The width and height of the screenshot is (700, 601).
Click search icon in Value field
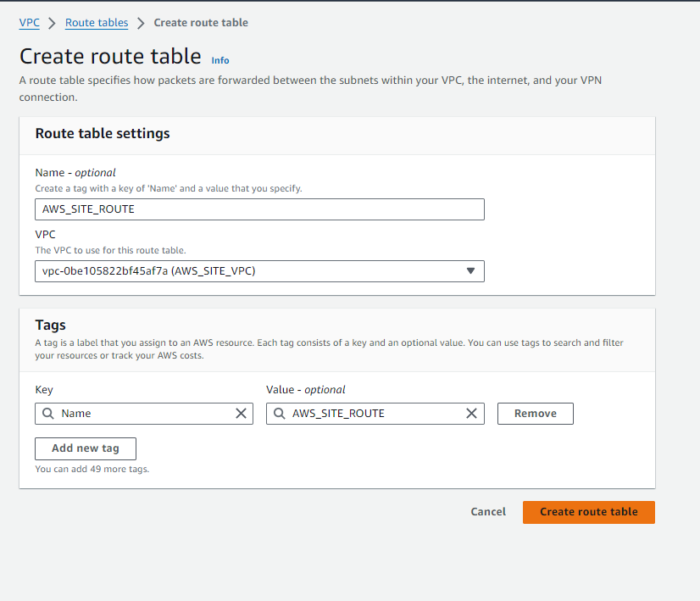click(x=280, y=414)
